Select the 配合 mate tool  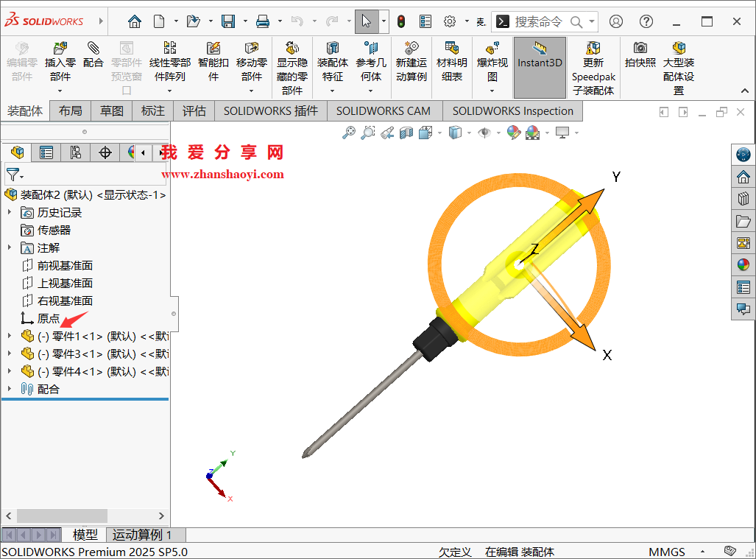[93, 55]
